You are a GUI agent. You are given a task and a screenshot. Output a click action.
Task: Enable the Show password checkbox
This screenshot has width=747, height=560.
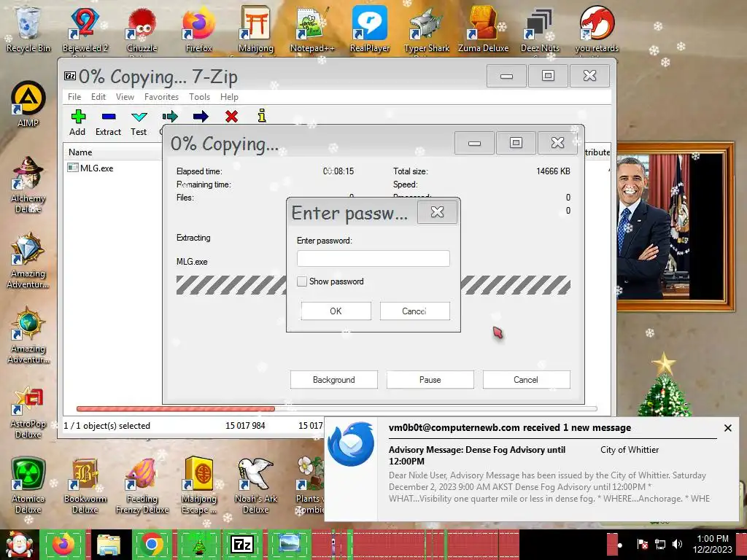coord(301,281)
